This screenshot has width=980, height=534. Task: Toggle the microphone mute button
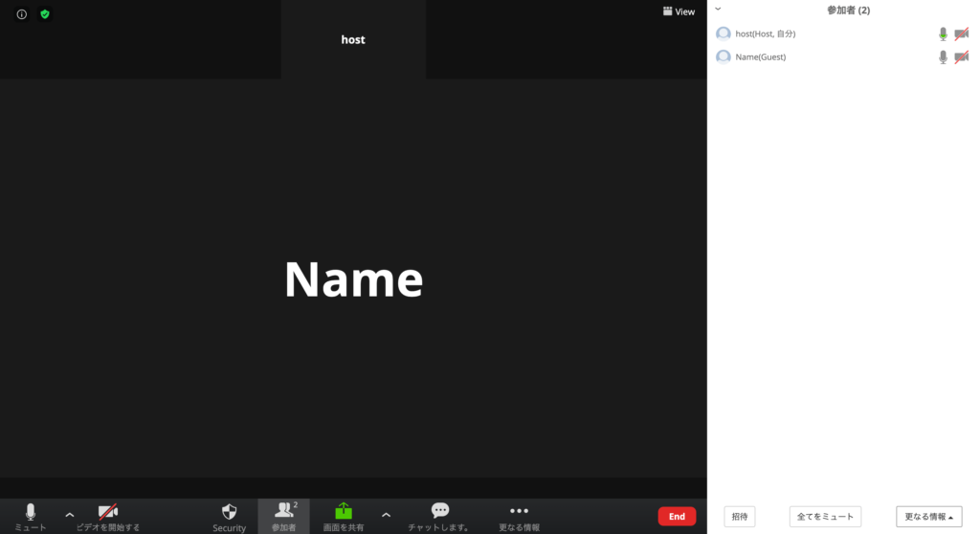coord(30,515)
